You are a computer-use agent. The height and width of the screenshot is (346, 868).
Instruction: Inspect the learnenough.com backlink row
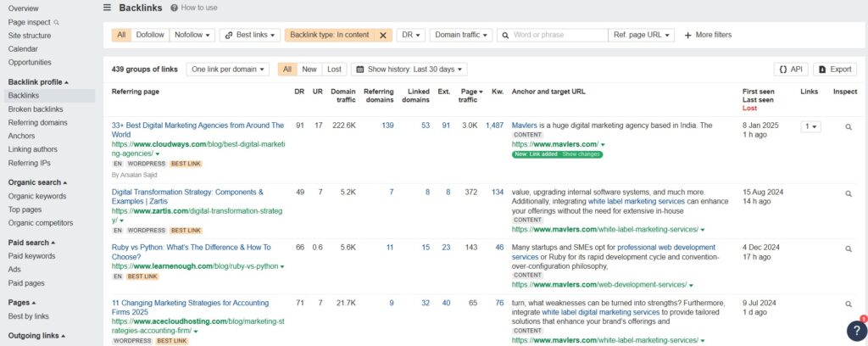(x=848, y=249)
